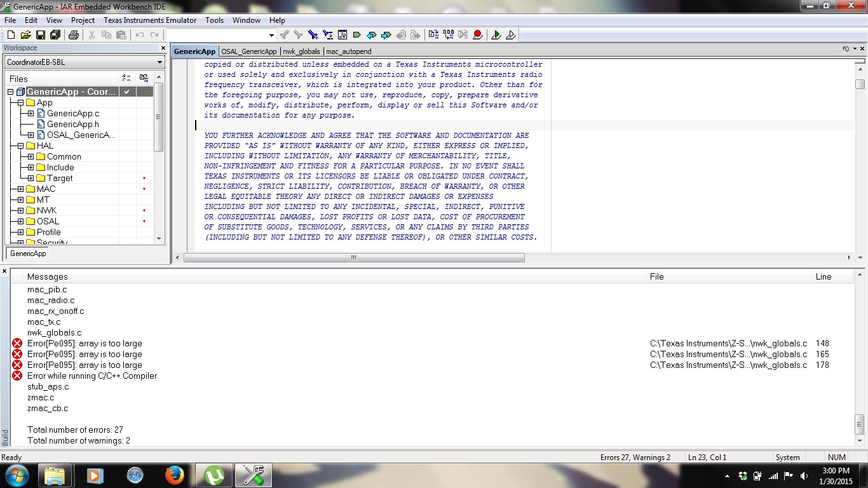The height and width of the screenshot is (488, 868).
Task: Click the Download and Debug icon
Action: click(496, 35)
